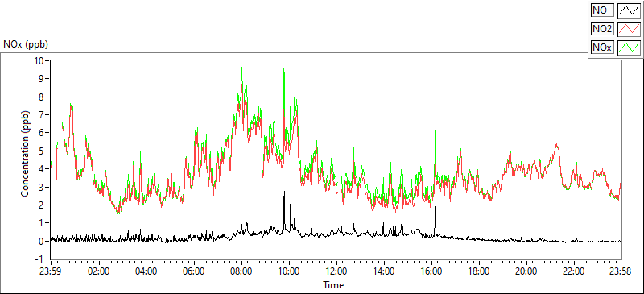Open the black NO plot line sample

point(630,10)
